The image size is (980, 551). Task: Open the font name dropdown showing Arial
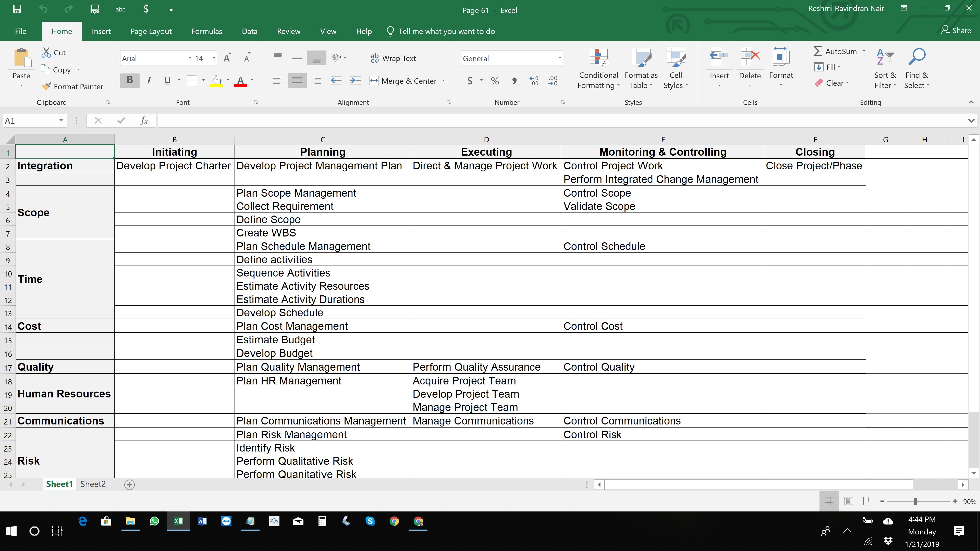click(189, 59)
